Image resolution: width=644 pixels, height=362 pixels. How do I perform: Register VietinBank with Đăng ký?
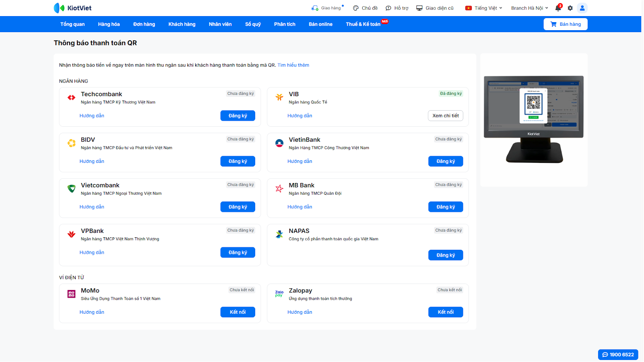(x=446, y=161)
